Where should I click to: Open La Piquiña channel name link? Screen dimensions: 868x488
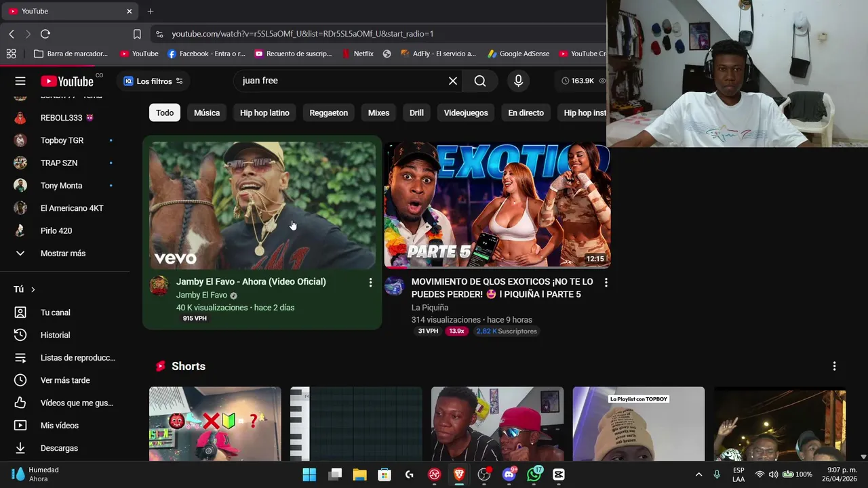(430, 307)
